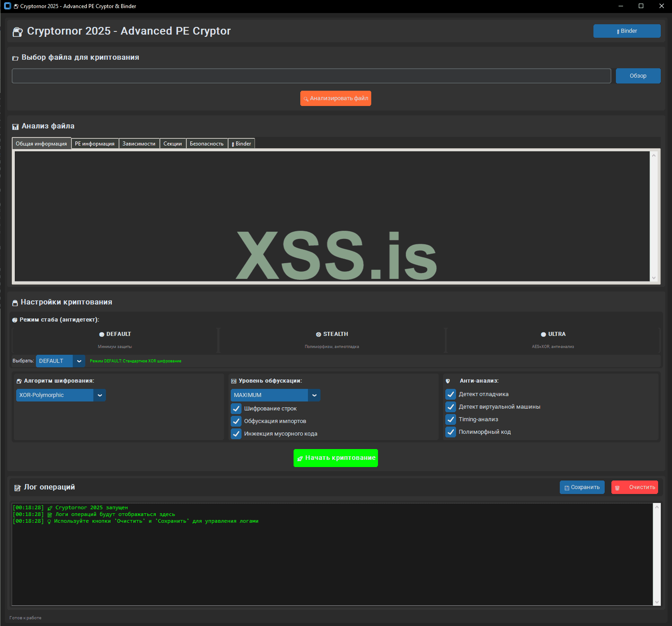The image size is (672, 626).
Task: Click the log panel vertical scrollbar
Action: tap(657, 554)
